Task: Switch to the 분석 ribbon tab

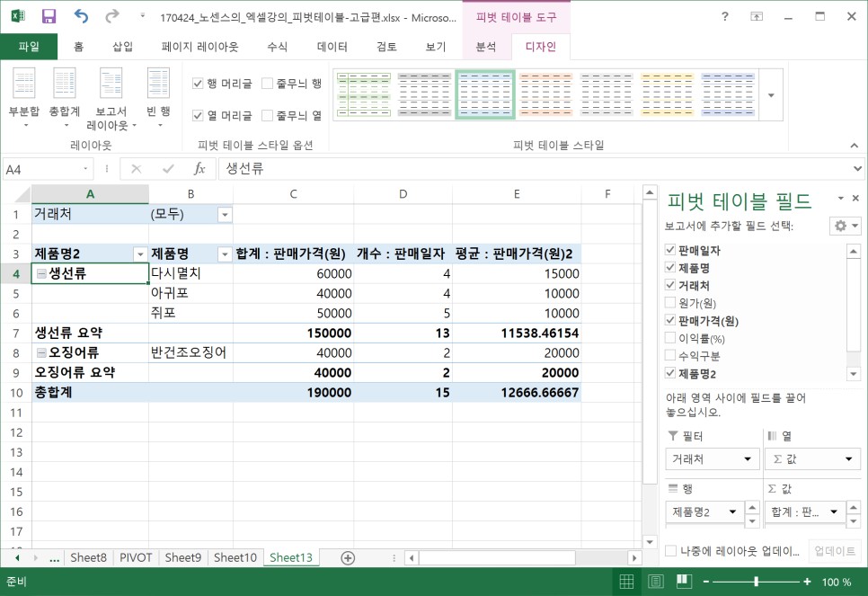Action: (486, 47)
